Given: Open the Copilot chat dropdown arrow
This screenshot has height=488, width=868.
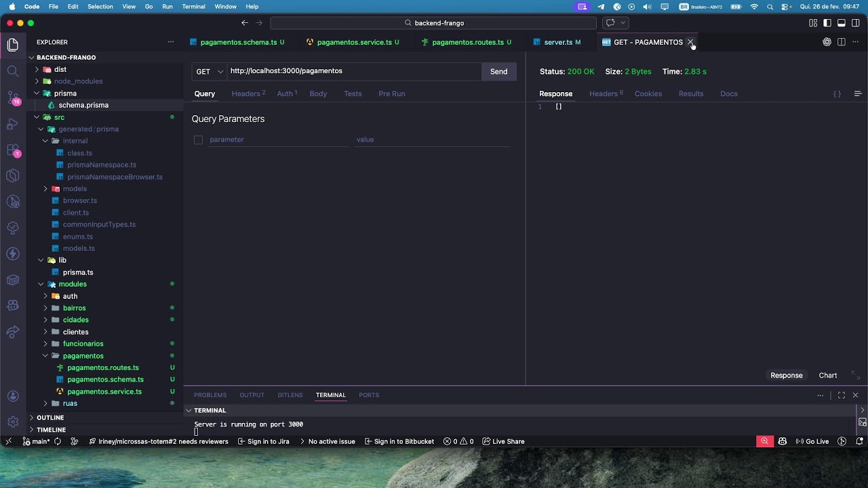Looking at the screenshot, I should point(623,23).
